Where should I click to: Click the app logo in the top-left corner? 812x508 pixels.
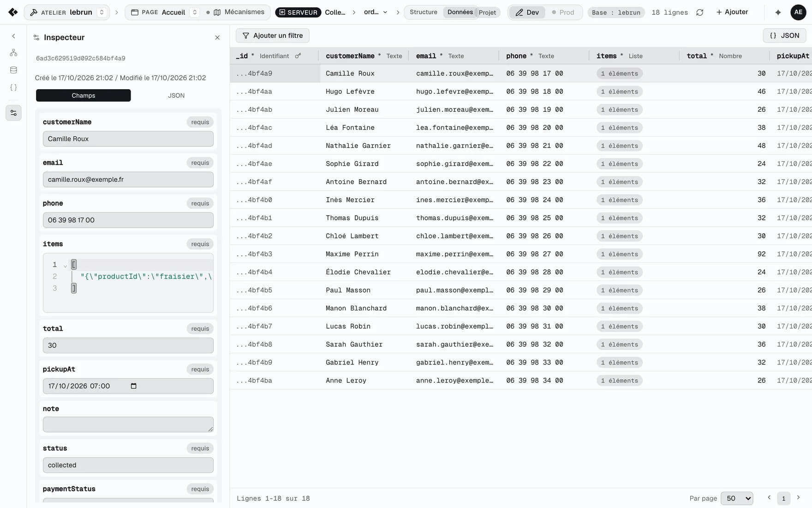click(13, 12)
